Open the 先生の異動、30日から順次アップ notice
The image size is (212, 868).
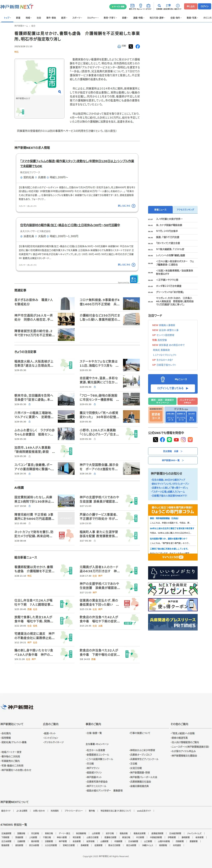coord(168,480)
